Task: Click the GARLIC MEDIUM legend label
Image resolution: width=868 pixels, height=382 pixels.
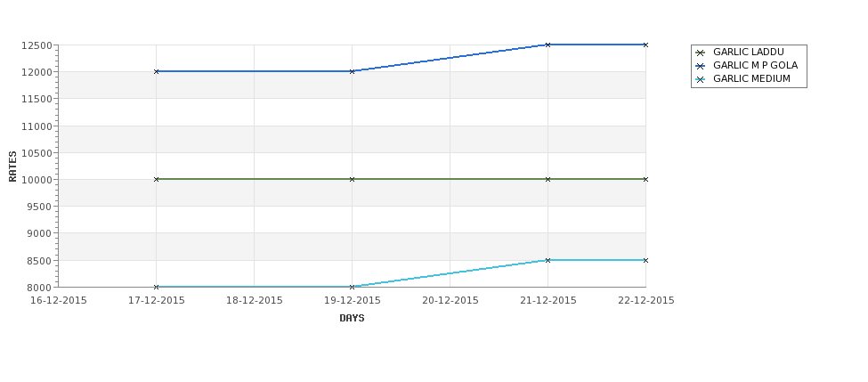Action: coord(751,78)
